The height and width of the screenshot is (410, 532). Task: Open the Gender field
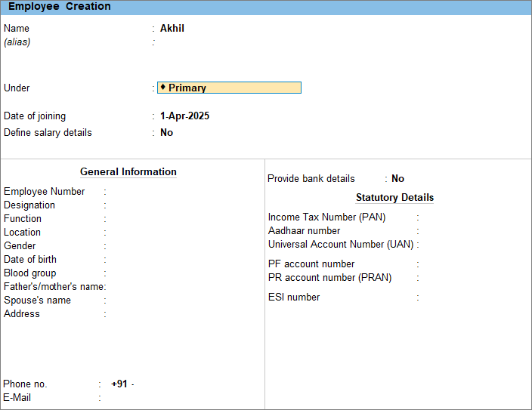pos(151,246)
